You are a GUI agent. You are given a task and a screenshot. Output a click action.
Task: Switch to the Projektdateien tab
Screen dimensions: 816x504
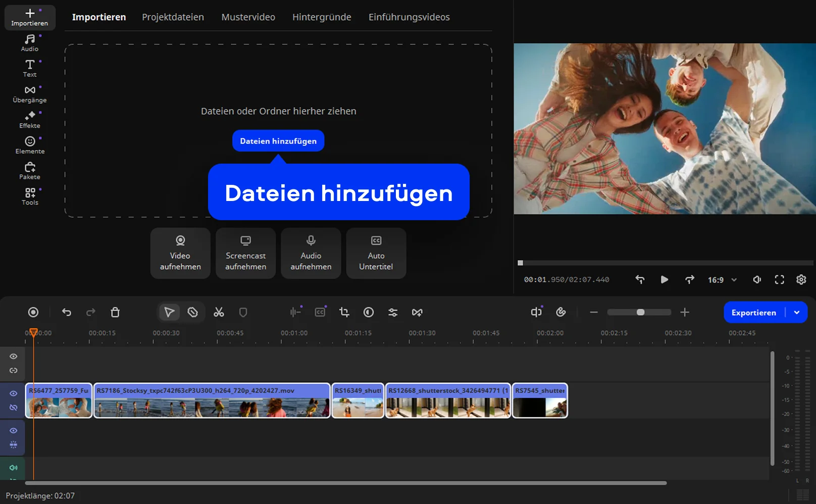point(173,17)
